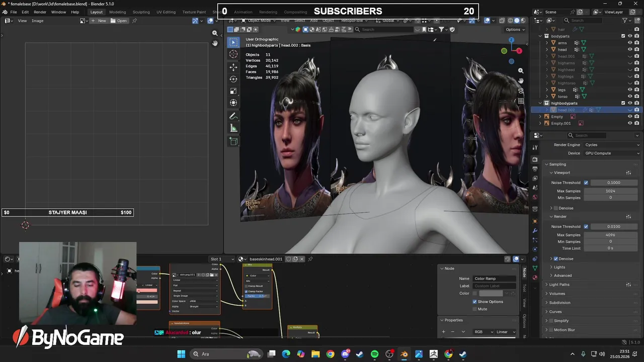Select the Select Box tool in viewport
The width and height of the screenshot is (644, 362).
pyautogui.click(x=233, y=42)
